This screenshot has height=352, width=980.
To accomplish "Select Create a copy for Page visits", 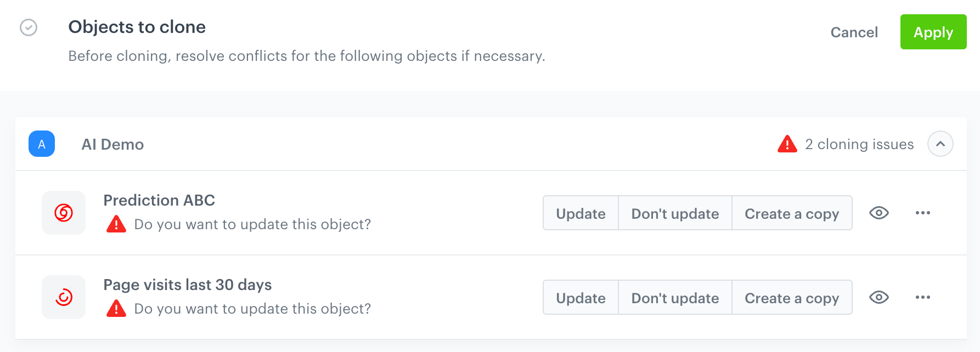I will (791, 298).
